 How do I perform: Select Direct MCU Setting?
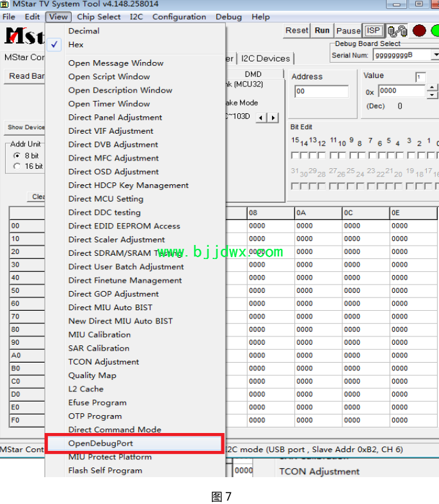pos(135,199)
